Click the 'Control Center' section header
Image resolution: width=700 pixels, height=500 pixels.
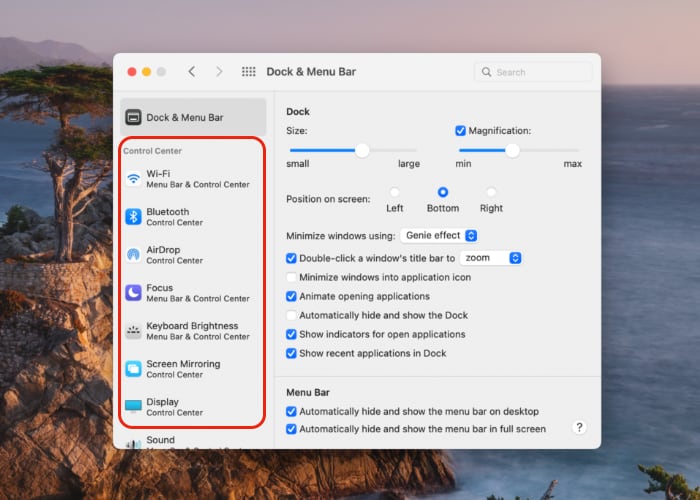152,151
